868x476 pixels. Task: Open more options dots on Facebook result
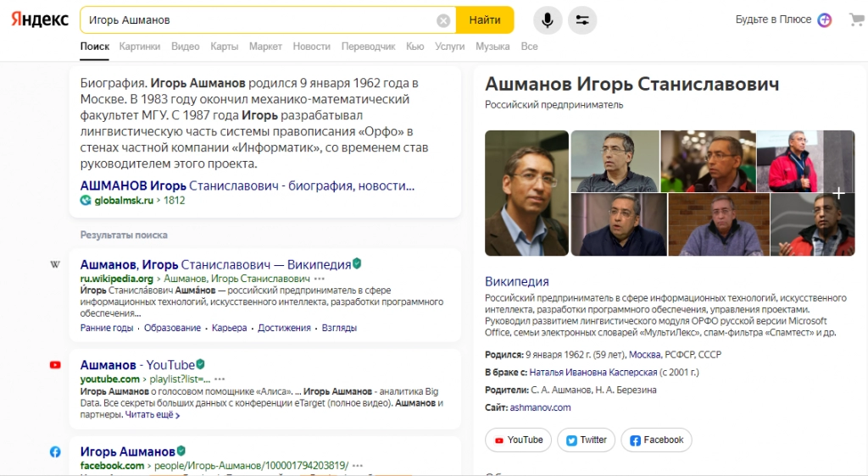(358, 466)
